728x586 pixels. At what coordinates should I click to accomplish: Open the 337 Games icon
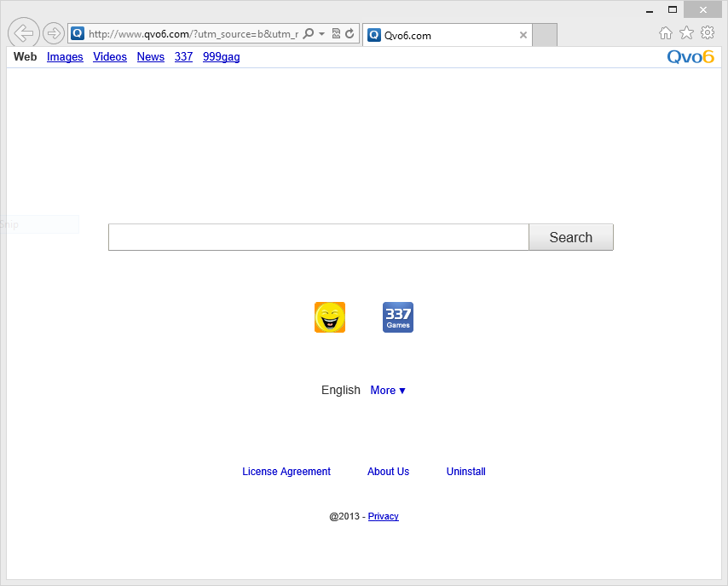point(398,317)
